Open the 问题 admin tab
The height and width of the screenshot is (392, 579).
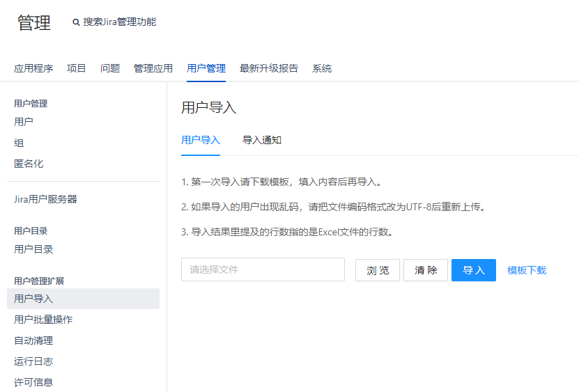110,68
